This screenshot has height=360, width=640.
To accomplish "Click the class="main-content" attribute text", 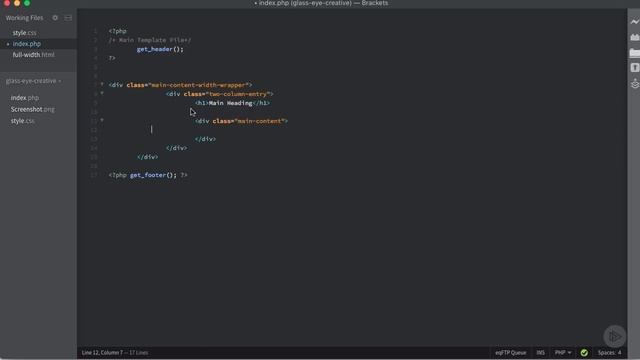I will (248, 121).
